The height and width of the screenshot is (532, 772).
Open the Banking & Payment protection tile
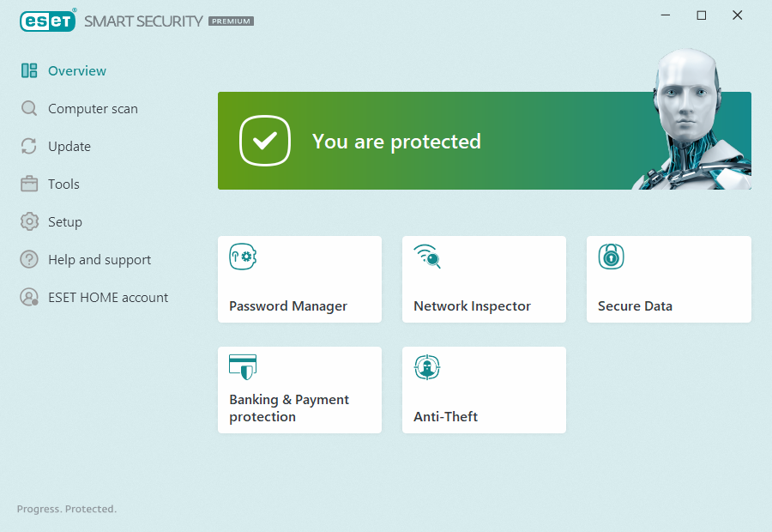click(x=299, y=390)
